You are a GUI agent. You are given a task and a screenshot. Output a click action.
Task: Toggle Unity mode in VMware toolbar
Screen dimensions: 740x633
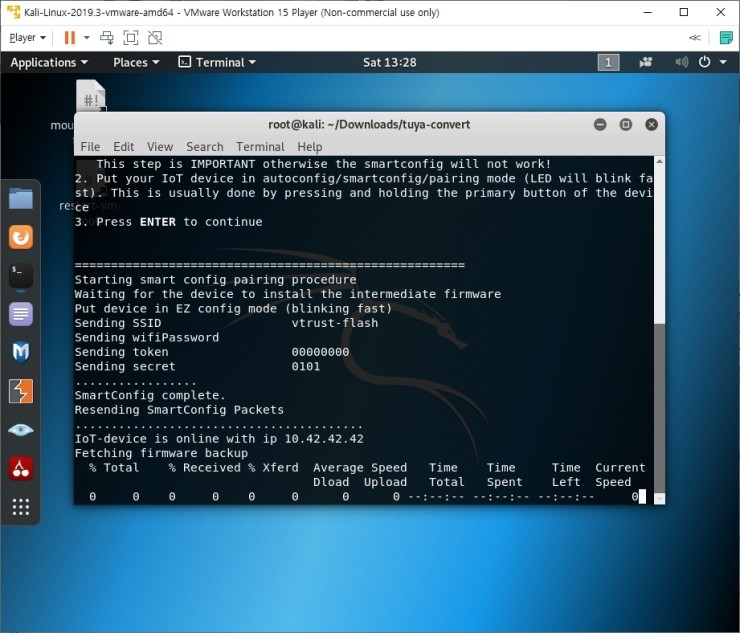click(x=155, y=38)
